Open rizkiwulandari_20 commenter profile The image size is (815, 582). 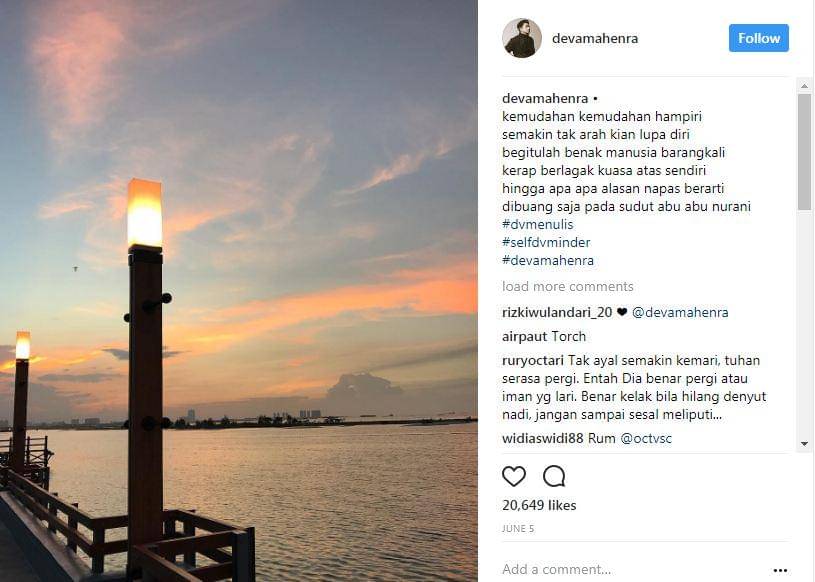coord(557,312)
